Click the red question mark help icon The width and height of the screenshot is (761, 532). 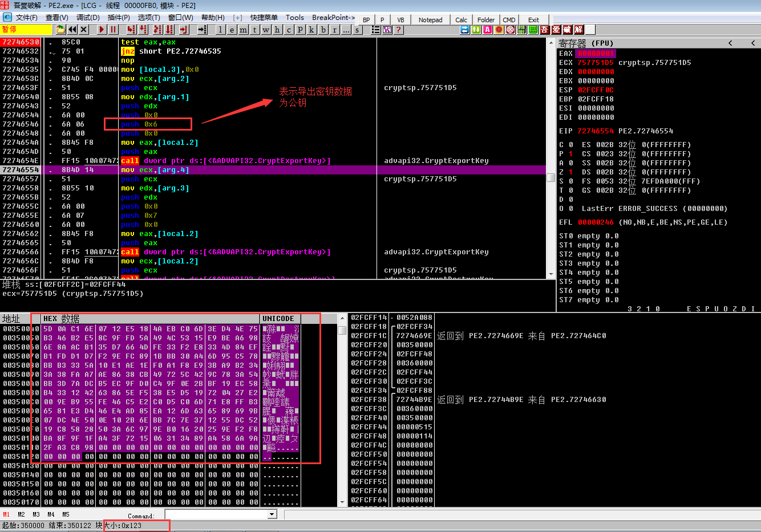[399, 30]
